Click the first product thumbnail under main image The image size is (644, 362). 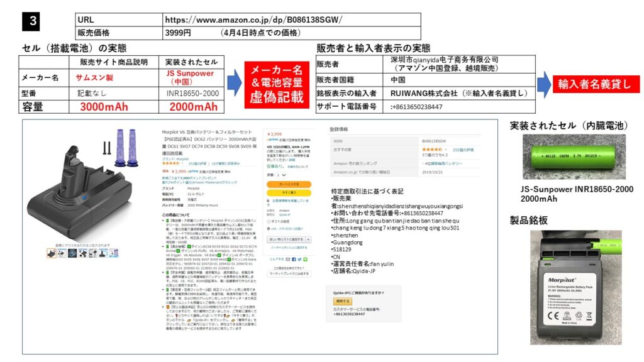[x=52, y=253]
